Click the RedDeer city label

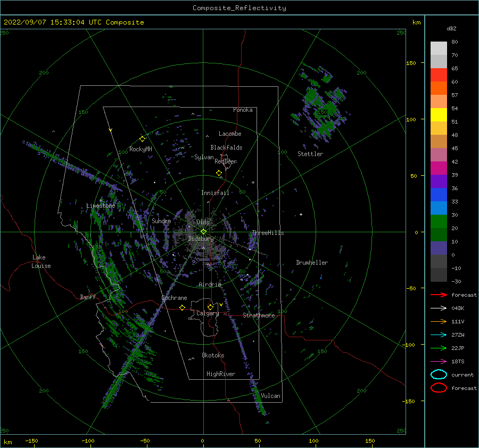226,161
